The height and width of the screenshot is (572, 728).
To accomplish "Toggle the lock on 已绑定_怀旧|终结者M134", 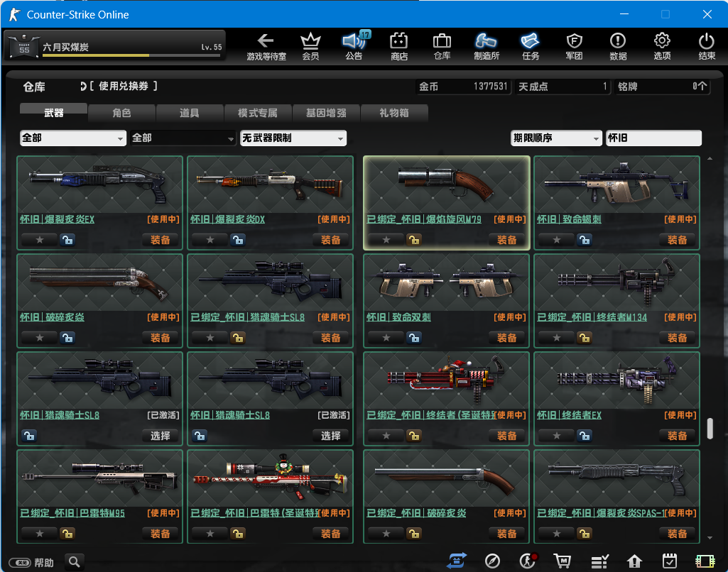I will pyautogui.click(x=584, y=338).
